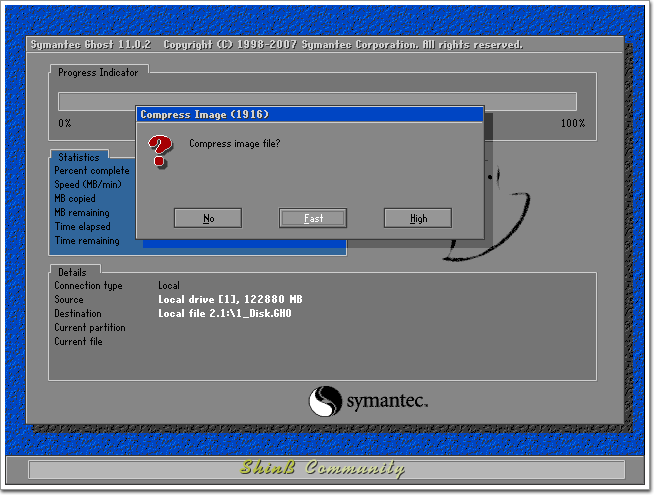Select High compression for the image
654x495 pixels.
click(418, 218)
